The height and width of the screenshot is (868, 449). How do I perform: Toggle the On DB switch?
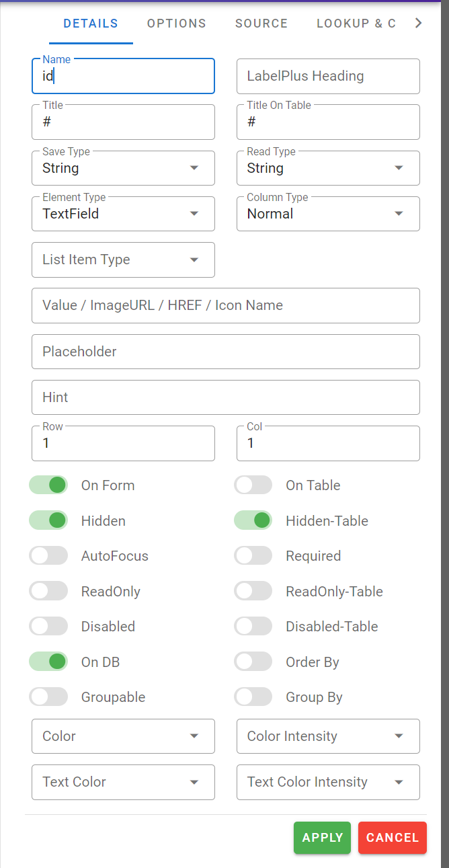point(48,662)
